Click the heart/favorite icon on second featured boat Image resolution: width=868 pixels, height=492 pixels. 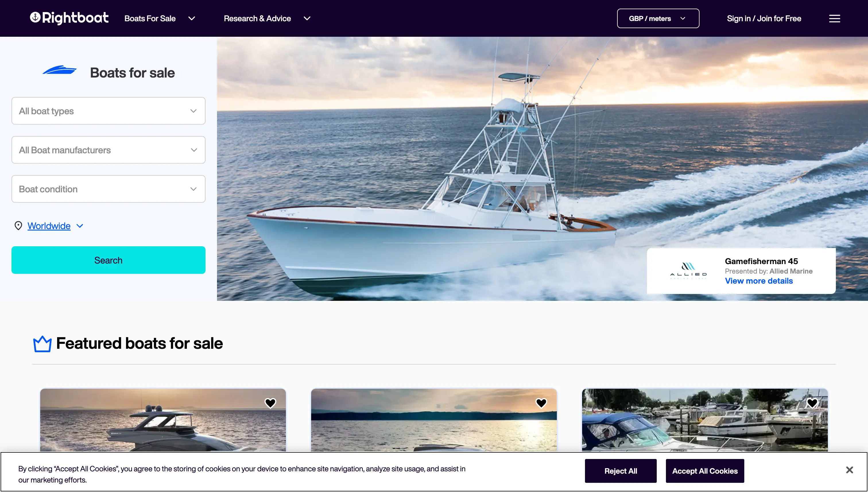541,403
